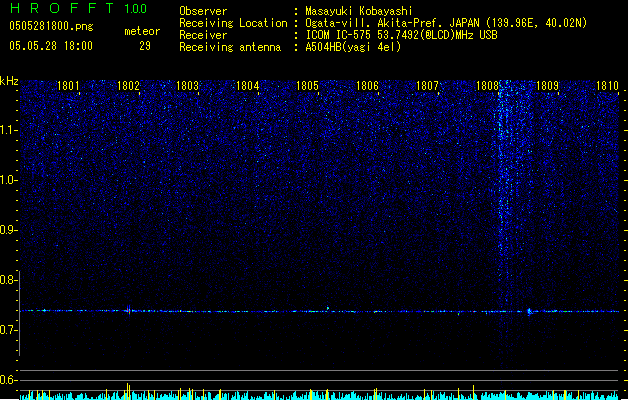The height and width of the screenshot is (400, 629).
Task: Click the 1809 time marker
Action: coord(547,86)
